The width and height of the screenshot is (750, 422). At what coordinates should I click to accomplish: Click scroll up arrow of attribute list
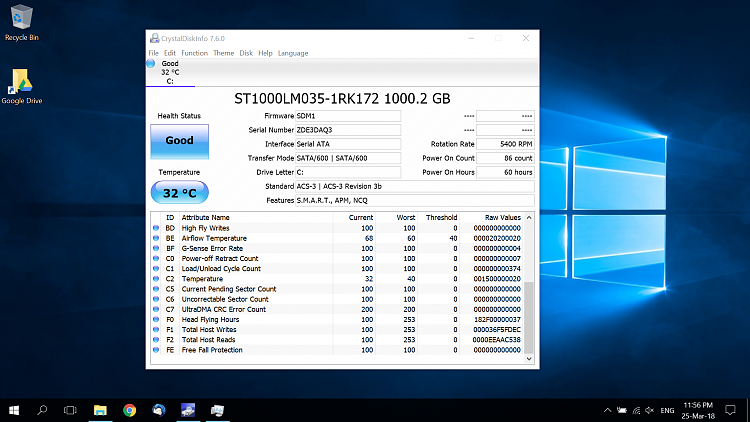(529, 218)
